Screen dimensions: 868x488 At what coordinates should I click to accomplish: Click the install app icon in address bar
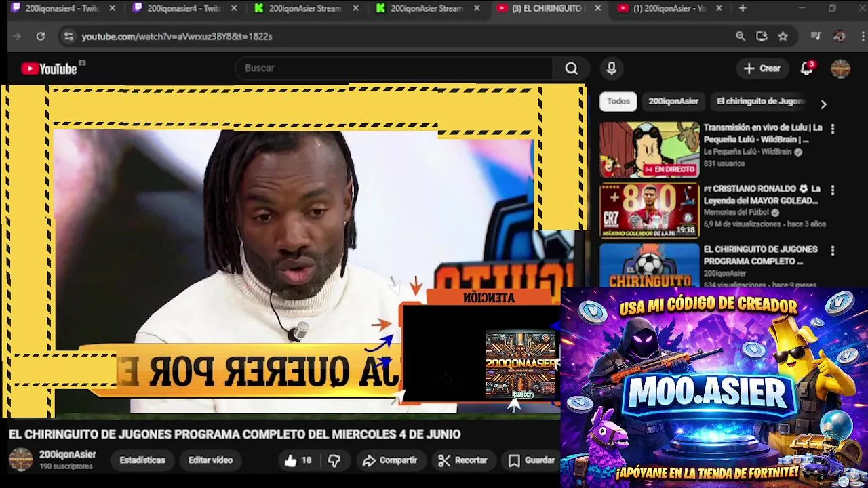tap(762, 37)
